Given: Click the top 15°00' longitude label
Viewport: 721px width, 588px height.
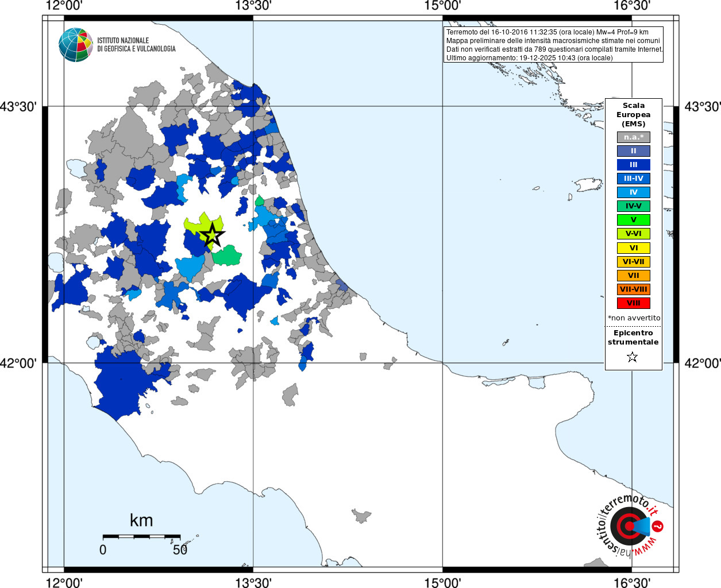Looking at the screenshot, I should click(442, 6).
